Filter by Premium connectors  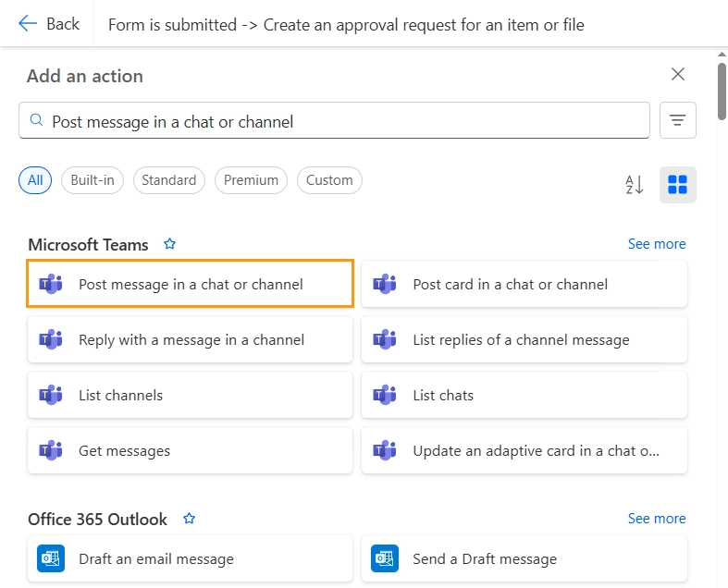[x=251, y=180]
